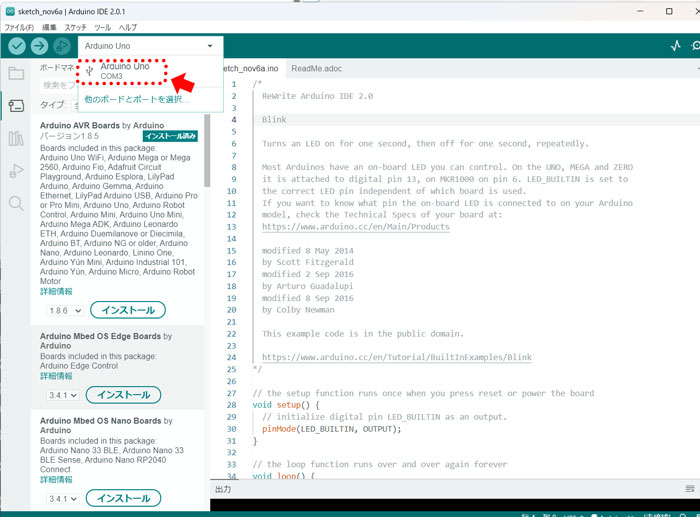Click line number 28 in editor gutter
This screenshot has height=517, width=700.
click(231, 405)
